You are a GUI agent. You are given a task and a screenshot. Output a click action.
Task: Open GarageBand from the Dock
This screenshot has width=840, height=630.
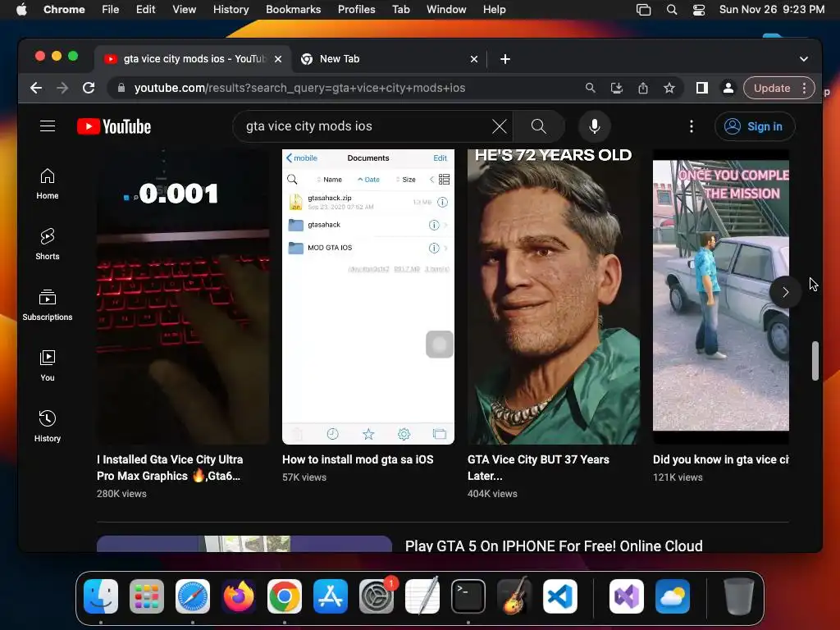(x=514, y=596)
